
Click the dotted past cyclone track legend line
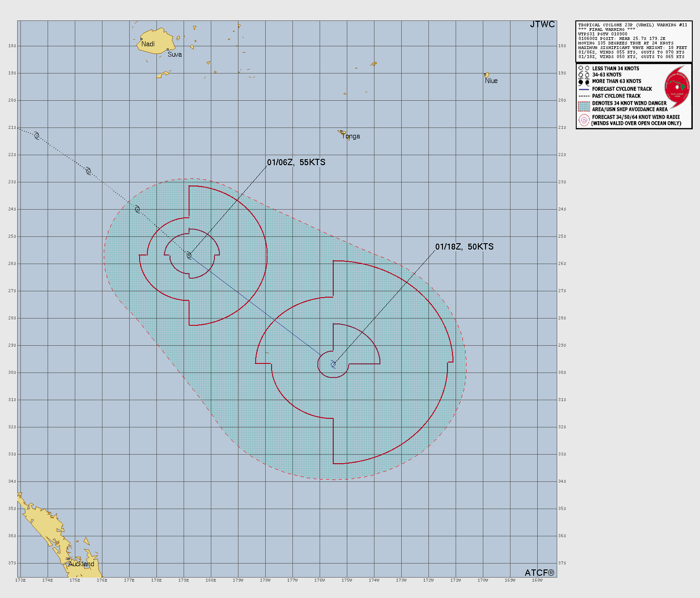583,96
